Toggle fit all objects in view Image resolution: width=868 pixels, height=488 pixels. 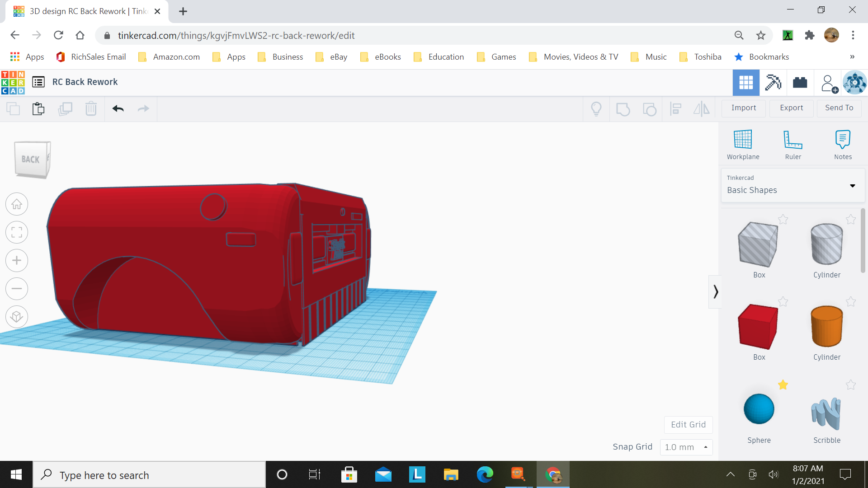pos(16,232)
